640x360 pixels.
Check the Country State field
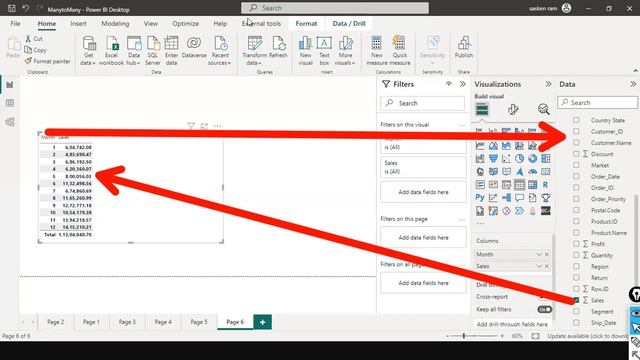pyautogui.click(x=576, y=120)
